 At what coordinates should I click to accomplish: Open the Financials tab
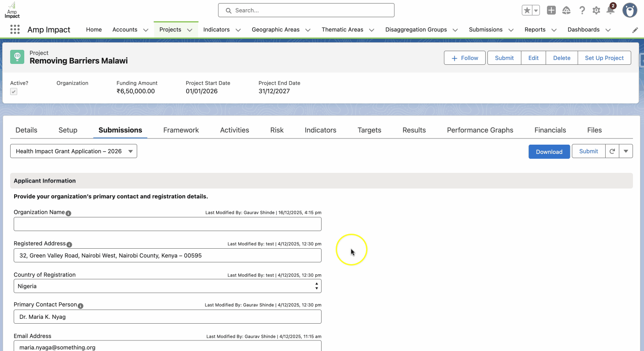click(550, 130)
